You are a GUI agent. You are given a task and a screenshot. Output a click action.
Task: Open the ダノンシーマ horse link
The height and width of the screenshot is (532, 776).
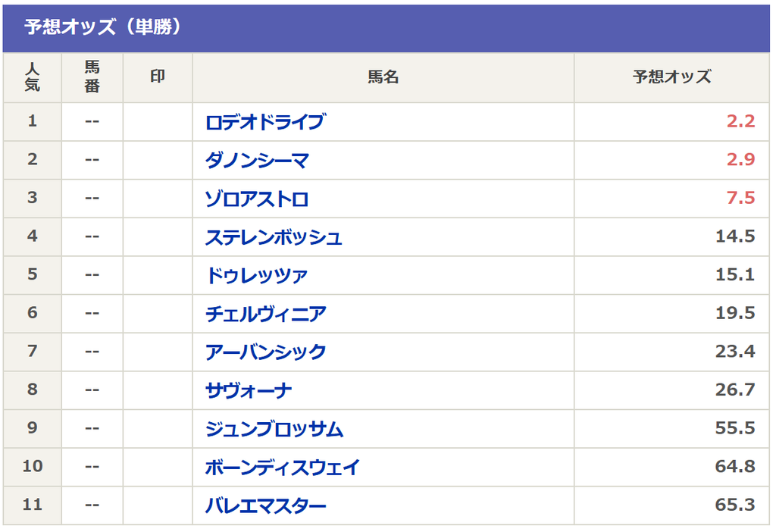tap(258, 161)
